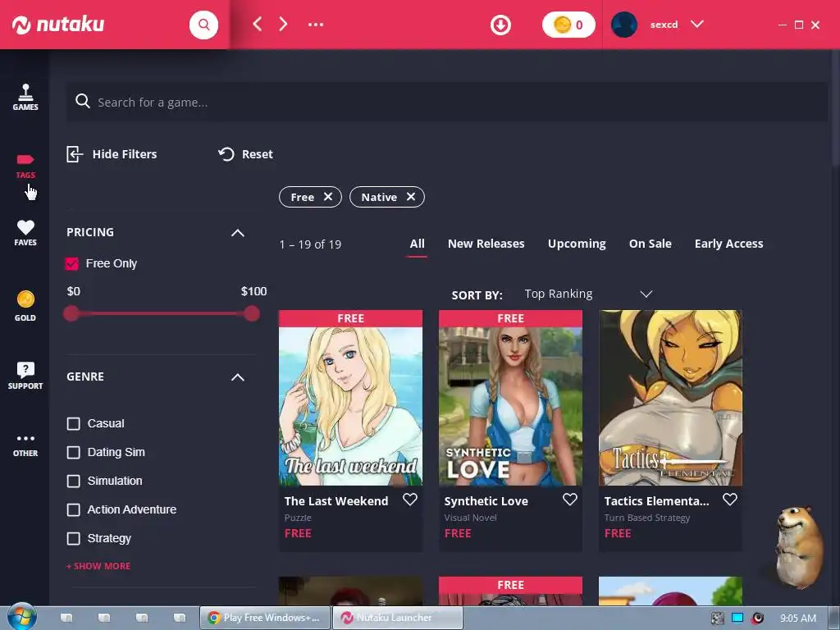Open The Last Weekend cover thumbnail
Screen dimensions: 840x630
pos(350,398)
